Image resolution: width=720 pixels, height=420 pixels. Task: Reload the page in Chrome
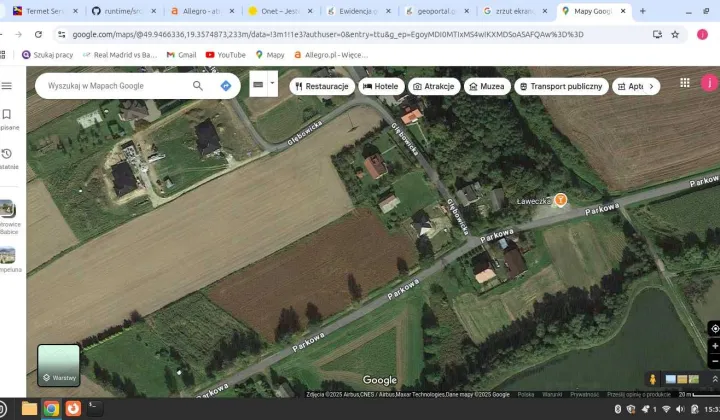38,34
